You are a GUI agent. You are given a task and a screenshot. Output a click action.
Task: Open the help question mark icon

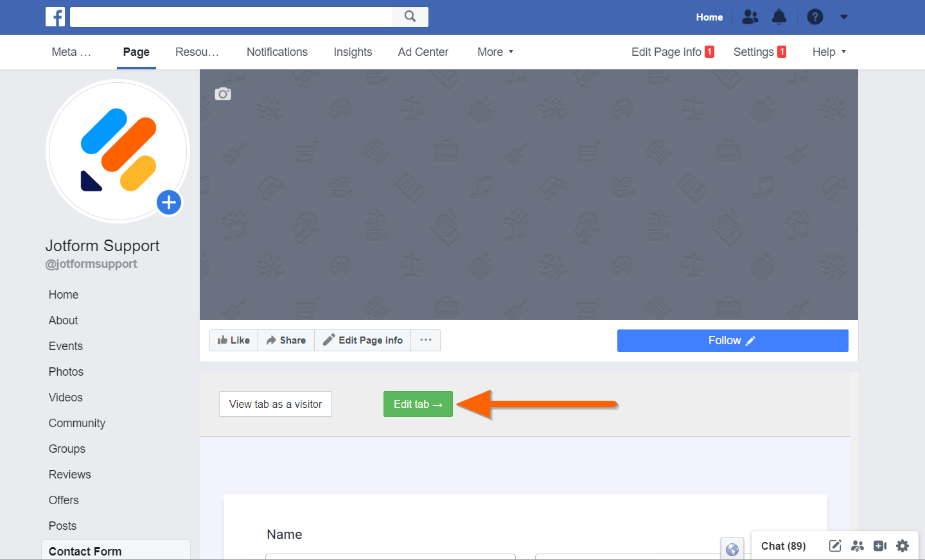pyautogui.click(x=815, y=17)
